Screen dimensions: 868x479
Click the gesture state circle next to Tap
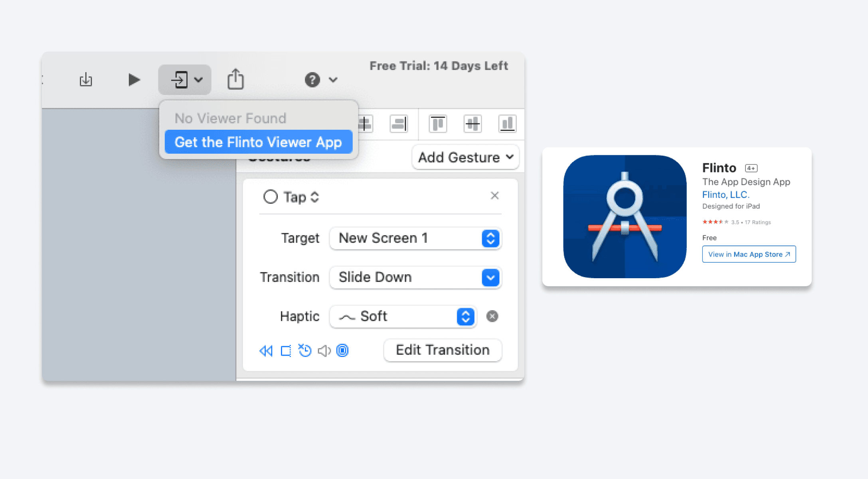tap(271, 197)
